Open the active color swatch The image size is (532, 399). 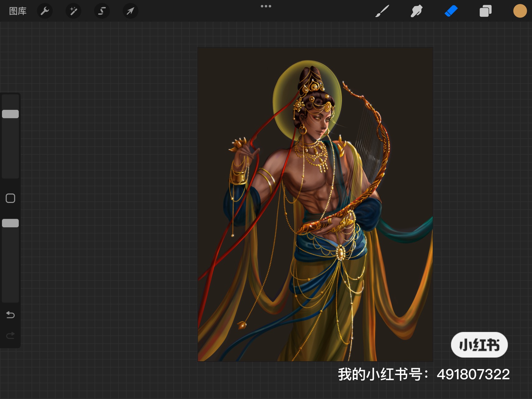(520, 11)
